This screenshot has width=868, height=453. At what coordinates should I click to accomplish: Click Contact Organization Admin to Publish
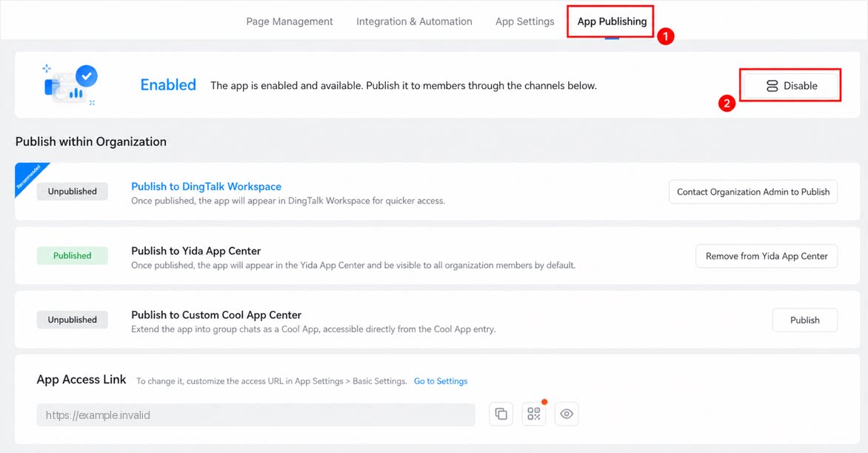click(x=753, y=192)
